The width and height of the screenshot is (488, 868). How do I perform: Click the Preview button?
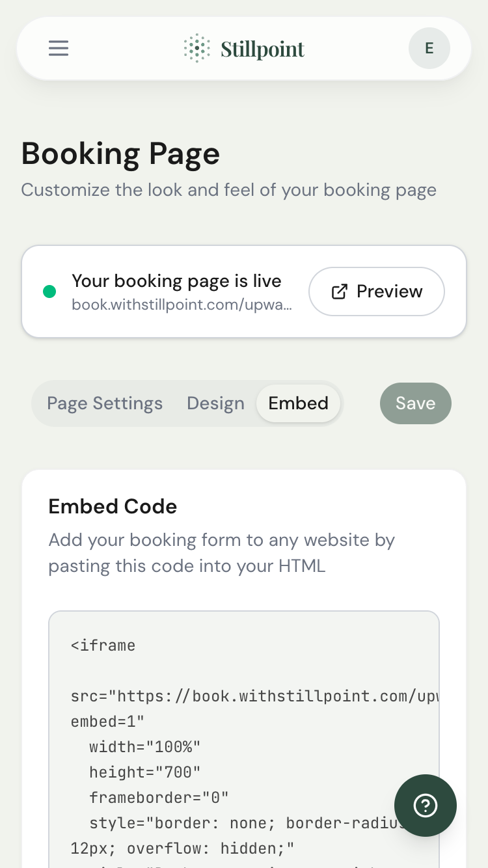click(376, 292)
